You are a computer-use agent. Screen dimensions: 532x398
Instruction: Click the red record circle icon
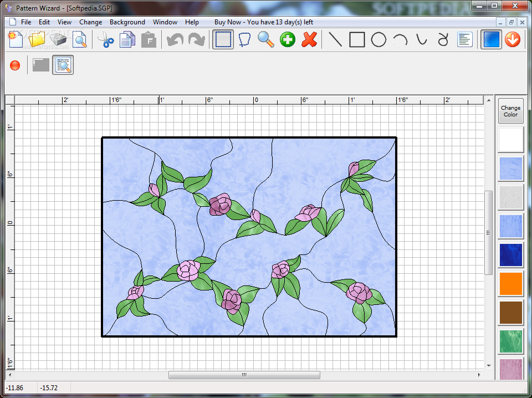[15, 65]
